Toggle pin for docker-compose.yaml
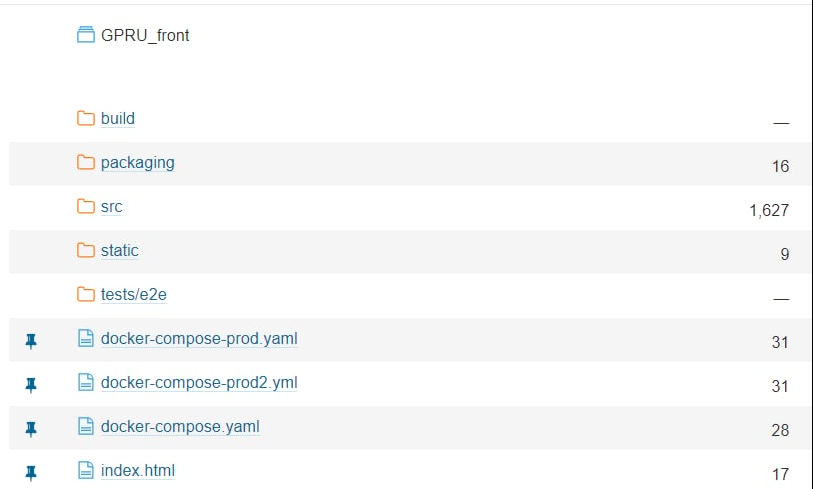 coord(31,429)
